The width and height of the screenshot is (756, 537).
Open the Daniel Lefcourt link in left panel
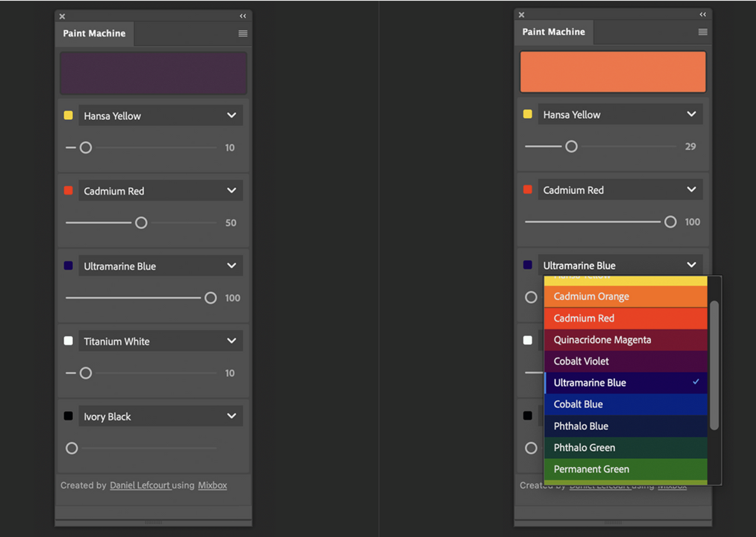(x=140, y=485)
